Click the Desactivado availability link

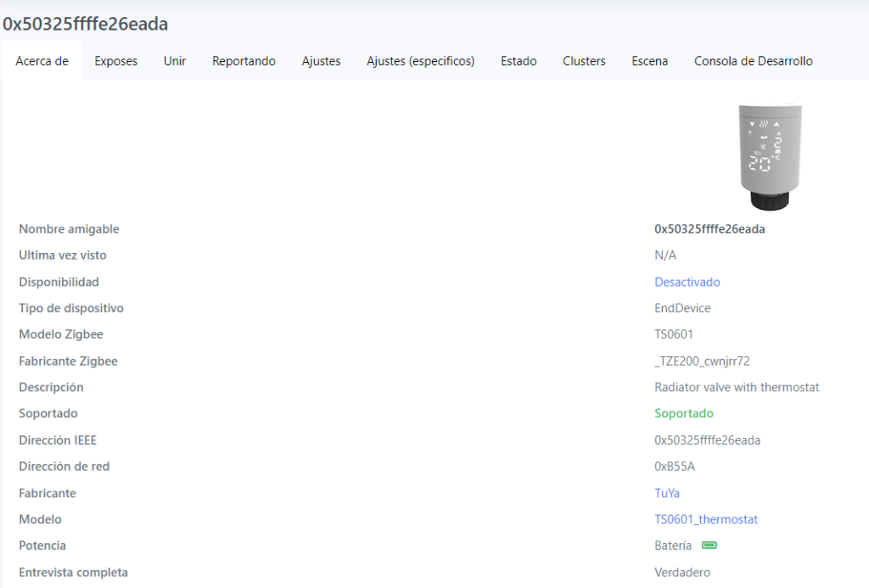[x=687, y=282]
